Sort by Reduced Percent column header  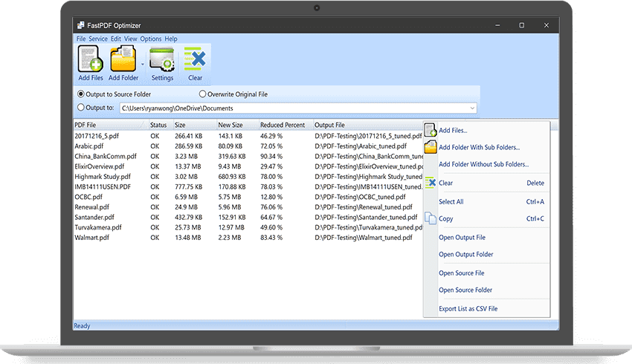tap(286, 125)
